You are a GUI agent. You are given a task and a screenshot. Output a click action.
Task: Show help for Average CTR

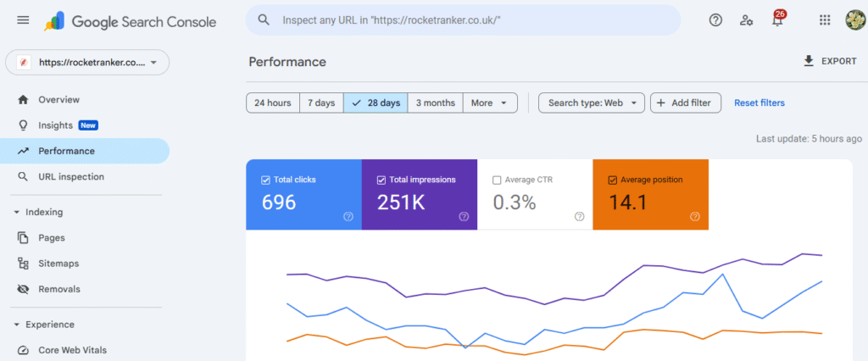pyautogui.click(x=580, y=216)
